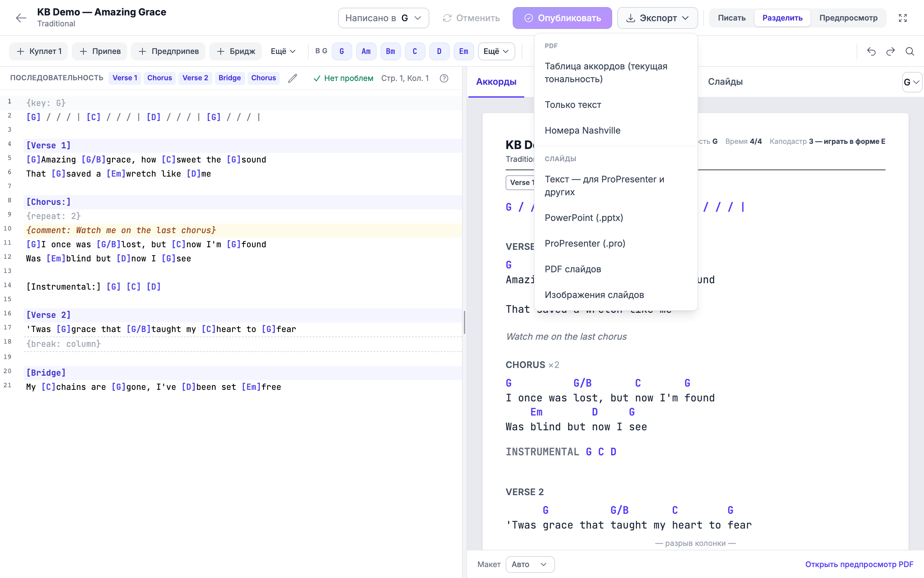The image size is (924, 578).
Task: Open the help question mark icon
Action: 444,78
